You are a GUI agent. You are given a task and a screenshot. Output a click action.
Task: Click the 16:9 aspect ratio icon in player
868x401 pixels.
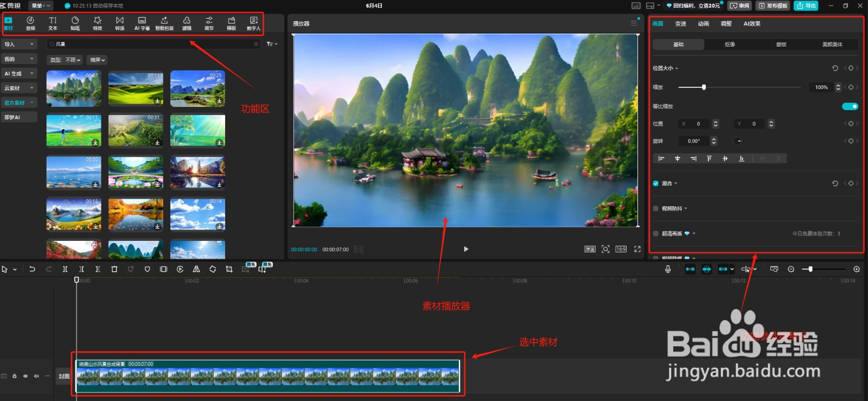[x=621, y=249]
